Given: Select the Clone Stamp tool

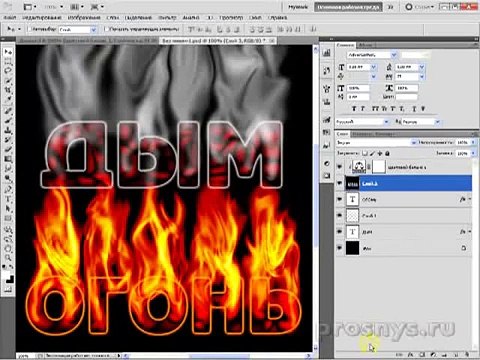Looking at the screenshot, I should 8,130.
